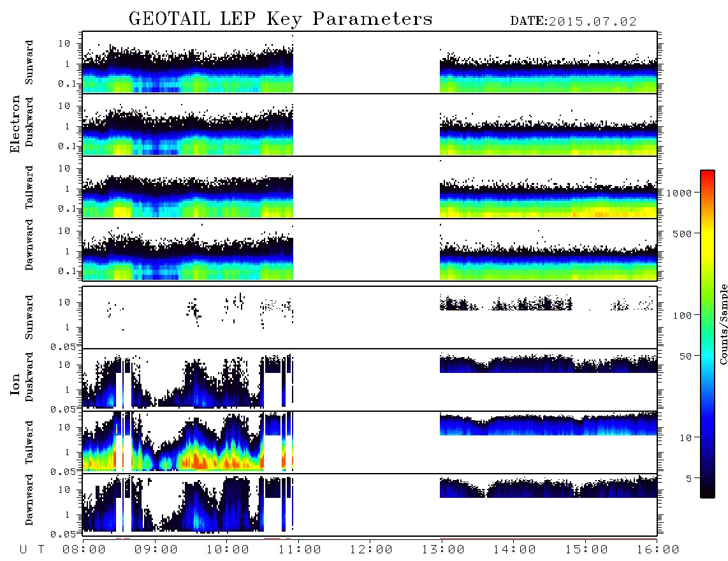This screenshot has width=728, height=561.
Task: Open the Electron Dawnward spectrogram panel
Action: pos(370,250)
